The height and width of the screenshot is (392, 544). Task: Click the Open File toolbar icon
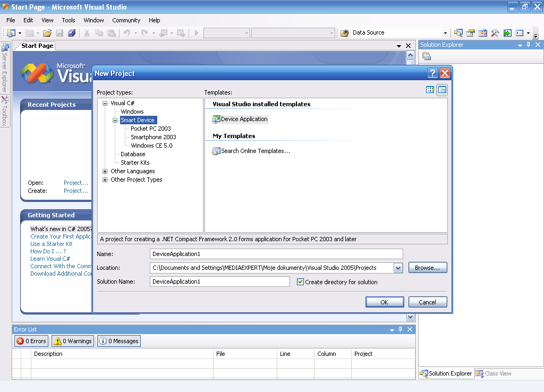47,33
